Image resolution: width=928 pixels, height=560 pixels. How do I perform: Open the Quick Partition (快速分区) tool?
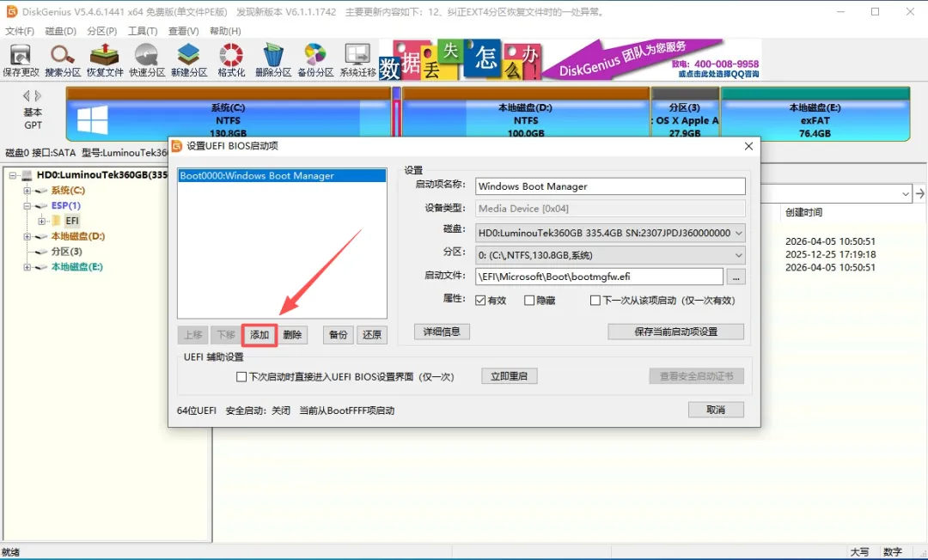(x=147, y=60)
